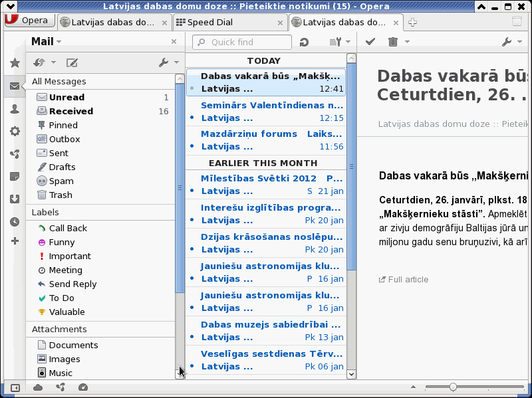
Task: Open the Bookmarks star panel
Action: point(15,62)
